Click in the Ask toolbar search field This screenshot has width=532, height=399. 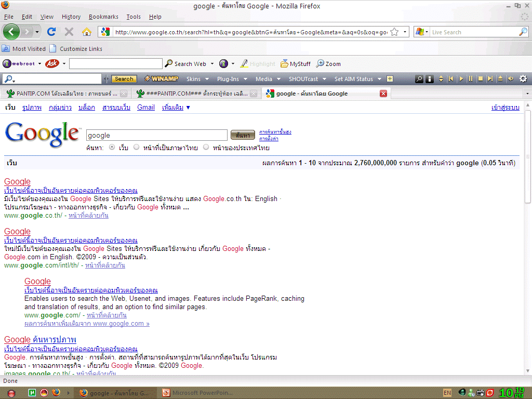116,63
